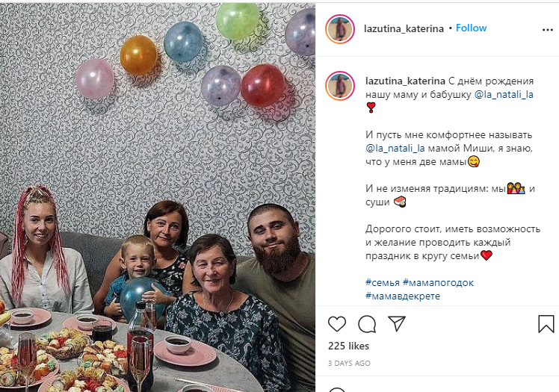The height and width of the screenshot is (392, 559).
Task: Open the first @la_natali_la mention
Action: point(504,95)
